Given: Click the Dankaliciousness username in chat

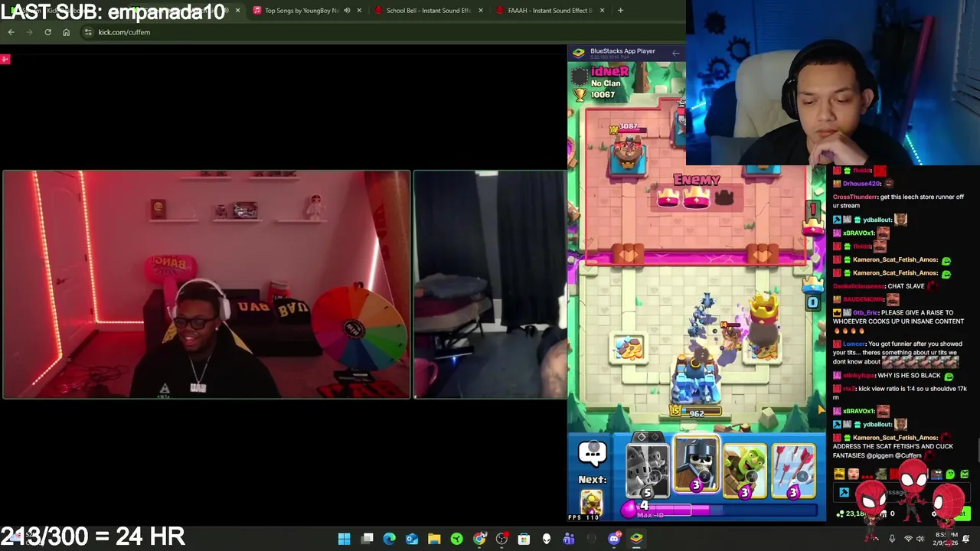Looking at the screenshot, I should point(858,286).
